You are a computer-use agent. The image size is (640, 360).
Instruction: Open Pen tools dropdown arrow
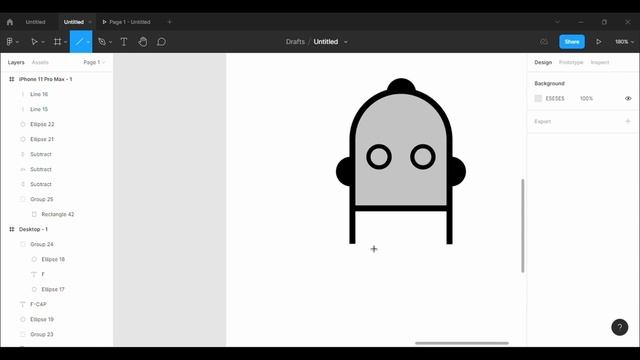[x=110, y=42]
